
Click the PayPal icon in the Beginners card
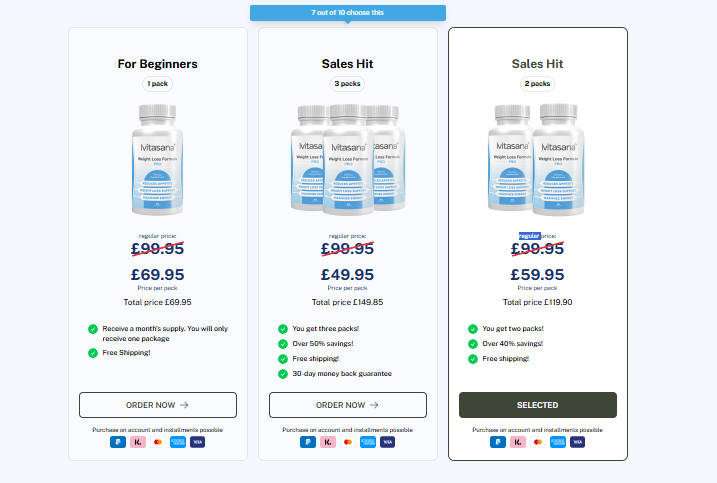click(x=119, y=441)
